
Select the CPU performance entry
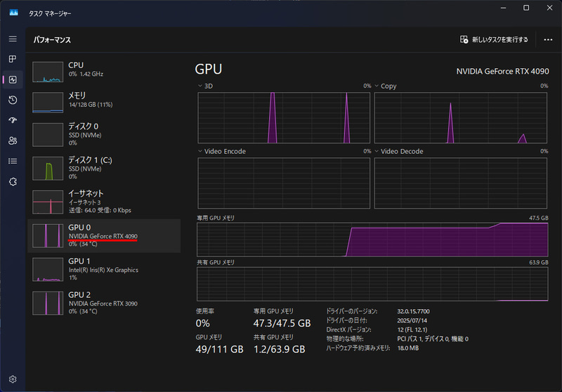click(x=104, y=72)
